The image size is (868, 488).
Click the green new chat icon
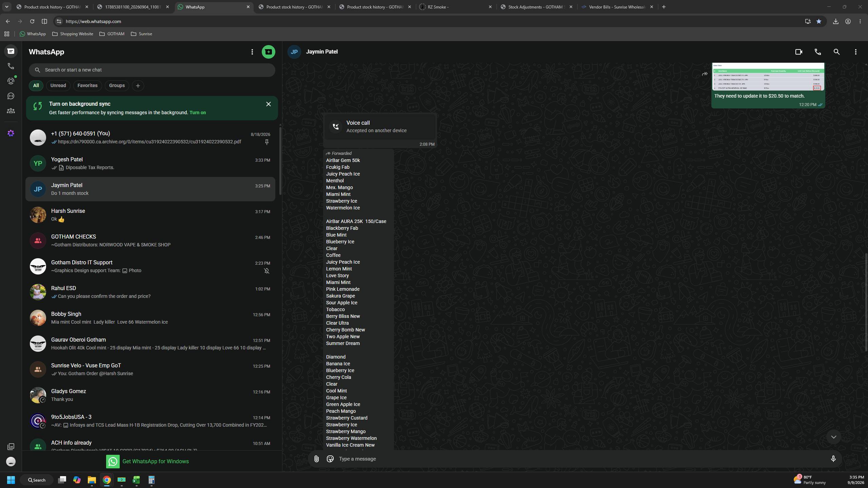click(268, 52)
